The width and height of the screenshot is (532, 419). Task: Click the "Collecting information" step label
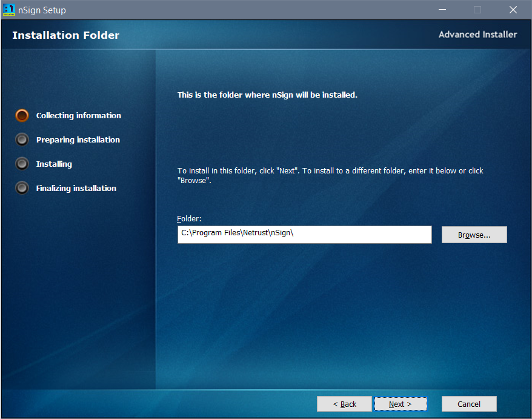click(x=79, y=115)
